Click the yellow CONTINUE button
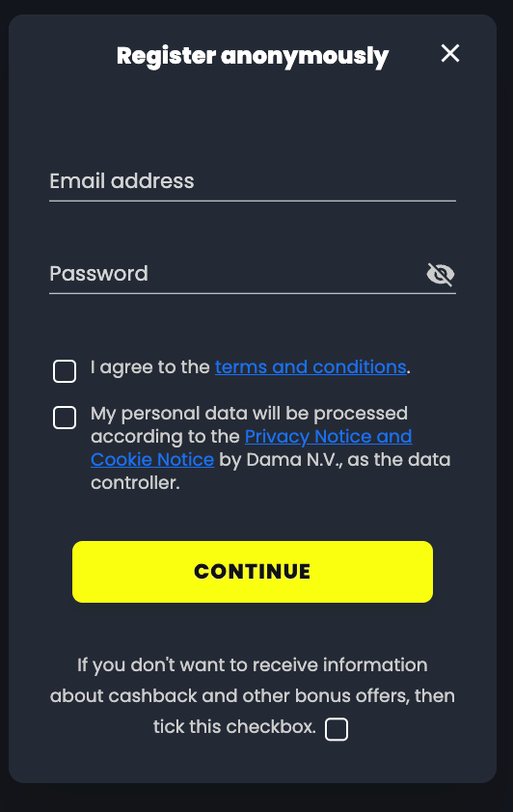 pos(253,572)
